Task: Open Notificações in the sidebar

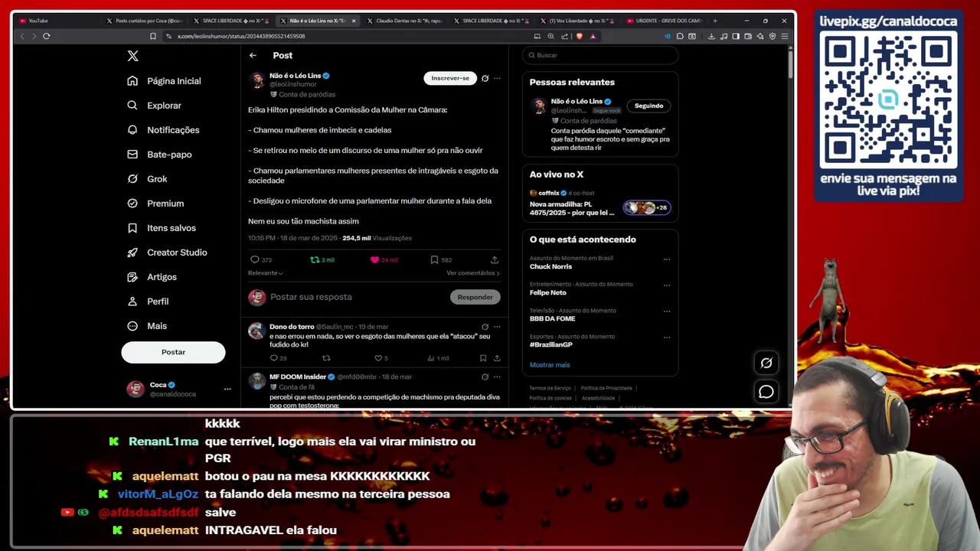Action: (164, 130)
